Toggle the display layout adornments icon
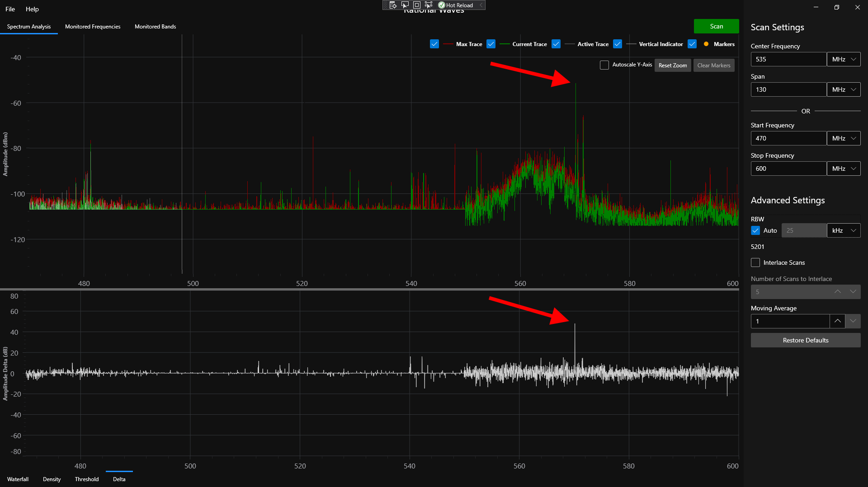Image resolution: width=868 pixels, height=487 pixels. pyautogui.click(x=416, y=5)
